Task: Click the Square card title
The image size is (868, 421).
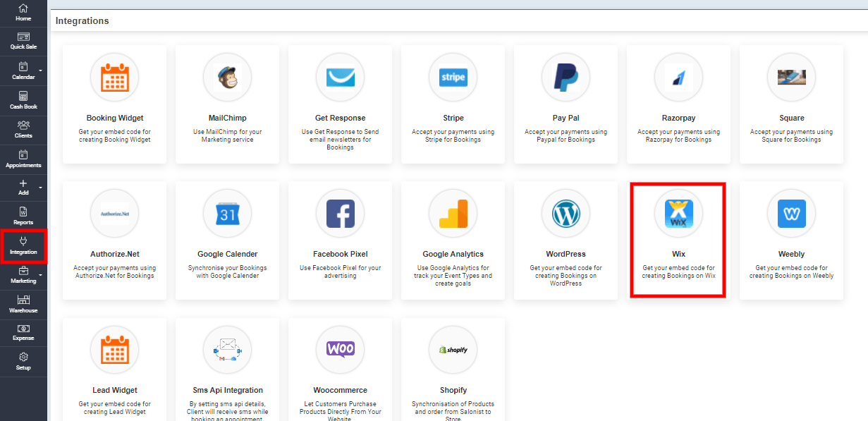Action: point(792,118)
